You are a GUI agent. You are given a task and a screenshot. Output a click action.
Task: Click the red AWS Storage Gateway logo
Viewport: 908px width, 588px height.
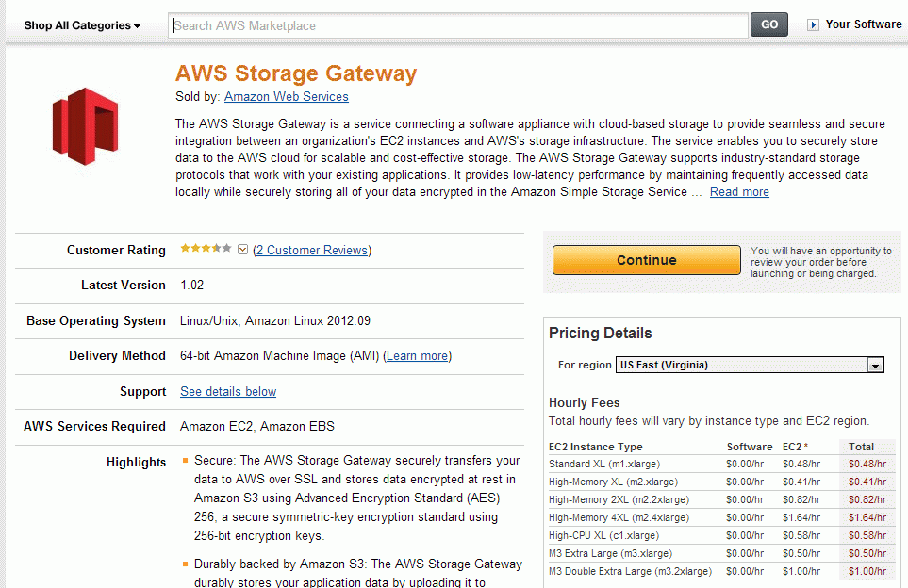(85, 126)
